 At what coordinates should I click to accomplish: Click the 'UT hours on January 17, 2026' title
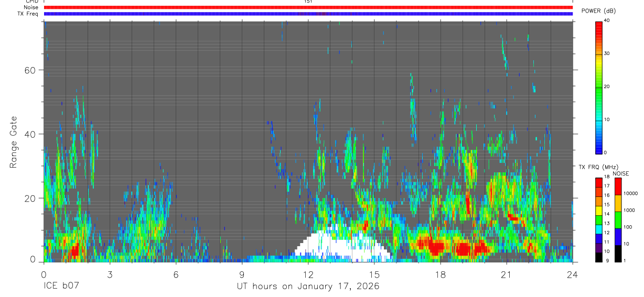308,287
